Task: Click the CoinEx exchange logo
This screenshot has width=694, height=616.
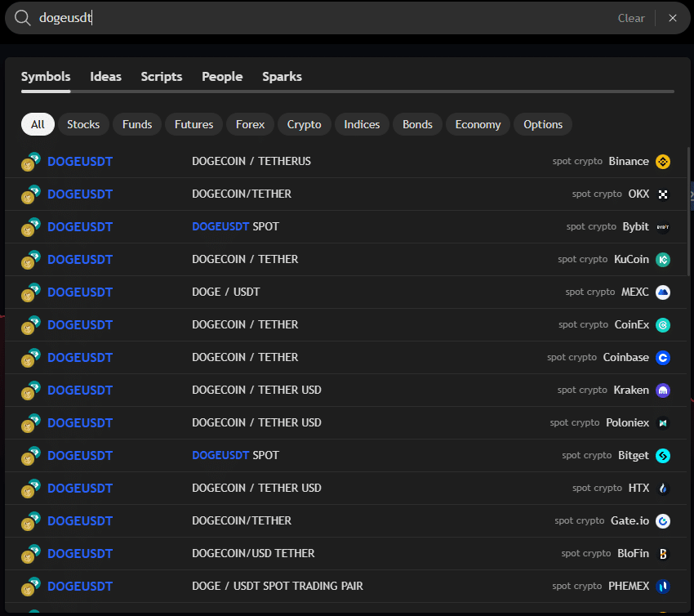Action: tap(663, 325)
